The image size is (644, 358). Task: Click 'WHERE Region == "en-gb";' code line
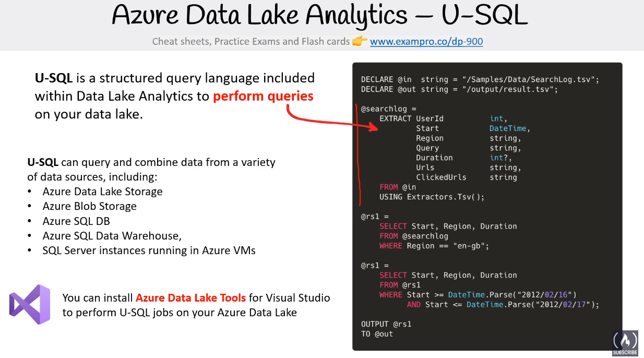click(434, 246)
